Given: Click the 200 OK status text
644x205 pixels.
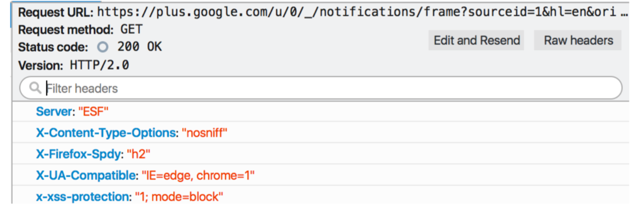Looking at the screenshot, I should pyautogui.click(x=140, y=47).
